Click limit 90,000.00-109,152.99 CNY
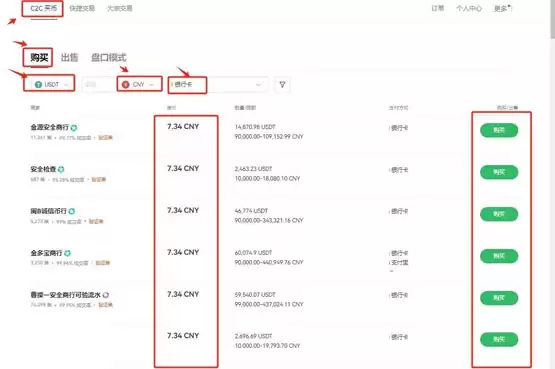 tap(269, 137)
